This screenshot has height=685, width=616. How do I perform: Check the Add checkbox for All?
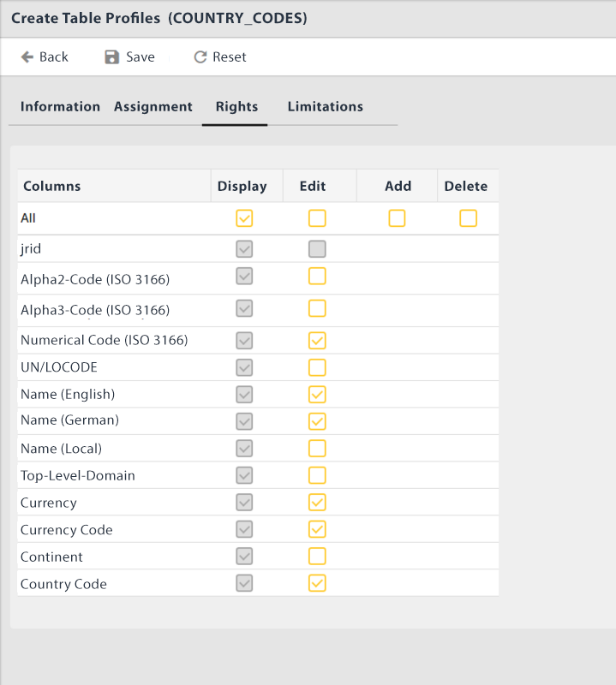point(397,218)
